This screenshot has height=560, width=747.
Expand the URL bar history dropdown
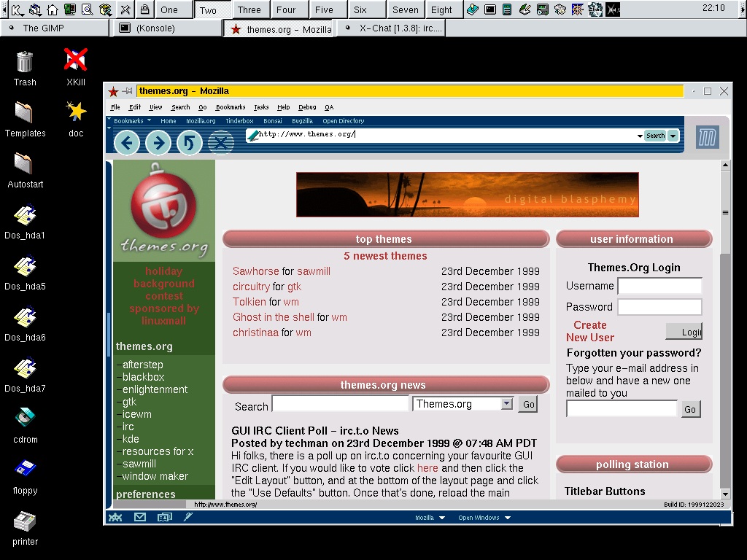coord(639,136)
